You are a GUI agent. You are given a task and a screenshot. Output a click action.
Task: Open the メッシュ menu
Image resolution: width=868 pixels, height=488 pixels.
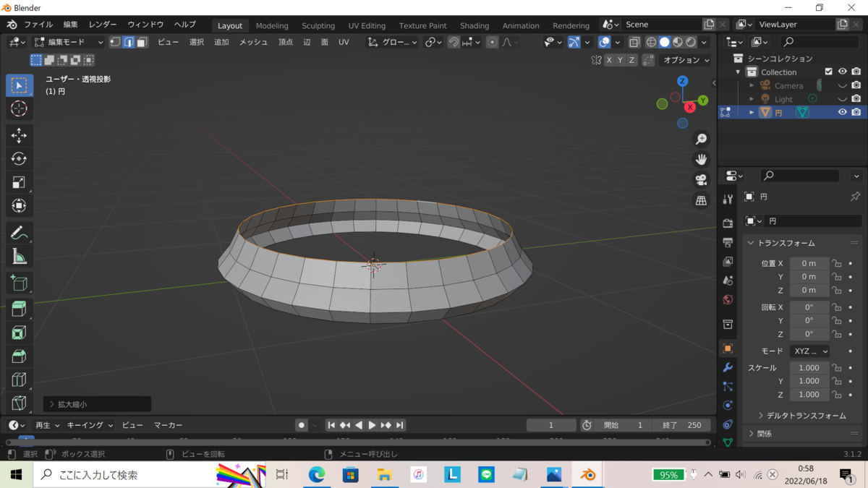click(253, 42)
